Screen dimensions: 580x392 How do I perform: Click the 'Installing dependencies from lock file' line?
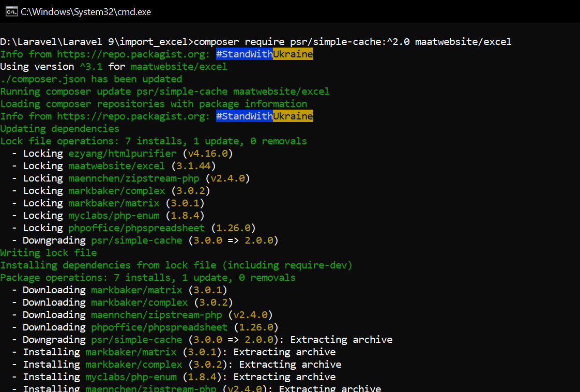[x=176, y=265]
